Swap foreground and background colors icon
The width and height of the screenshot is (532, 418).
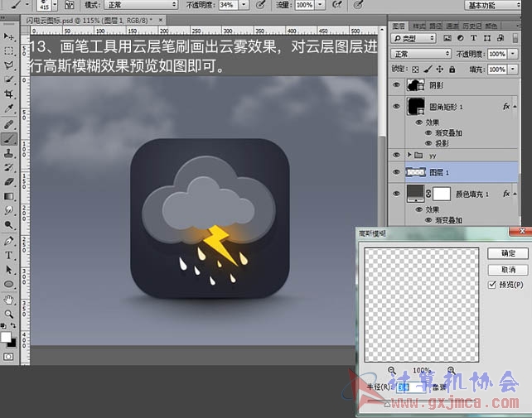tap(13, 325)
